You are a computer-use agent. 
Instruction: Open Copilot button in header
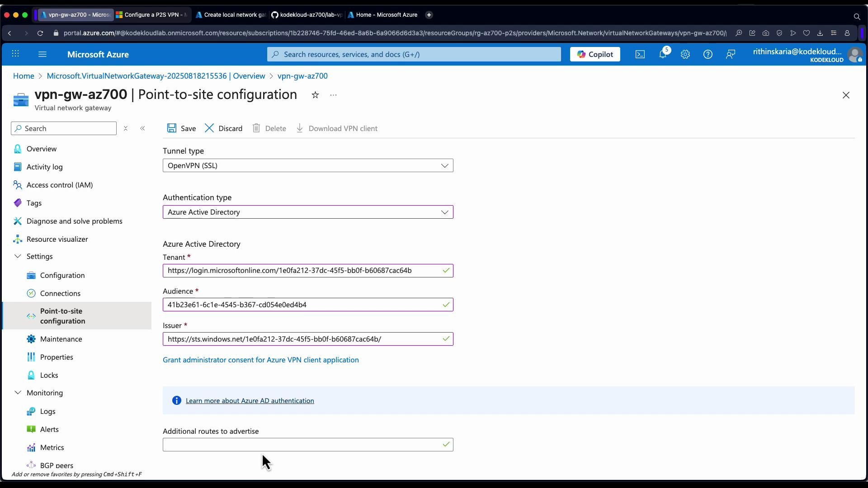tap(595, 54)
